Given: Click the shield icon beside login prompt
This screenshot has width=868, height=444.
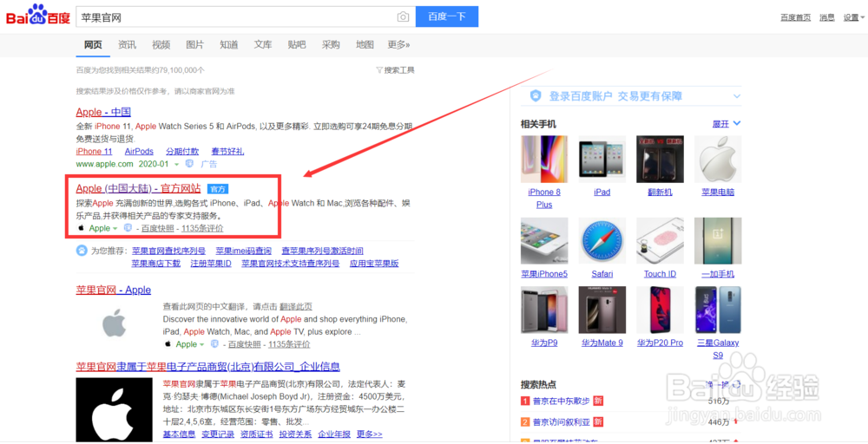Looking at the screenshot, I should tap(536, 96).
